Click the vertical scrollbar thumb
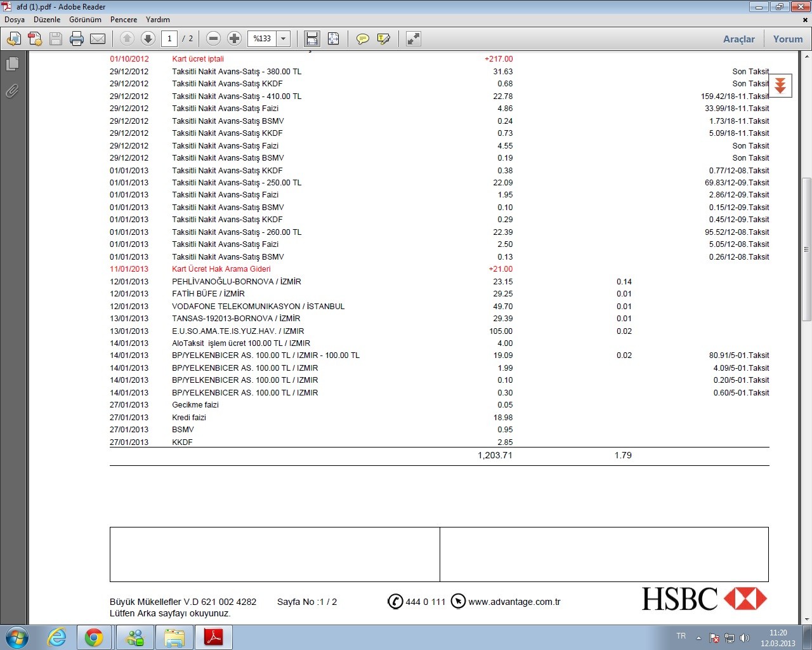Viewport: 812px width, 650px height. point(806,249)
